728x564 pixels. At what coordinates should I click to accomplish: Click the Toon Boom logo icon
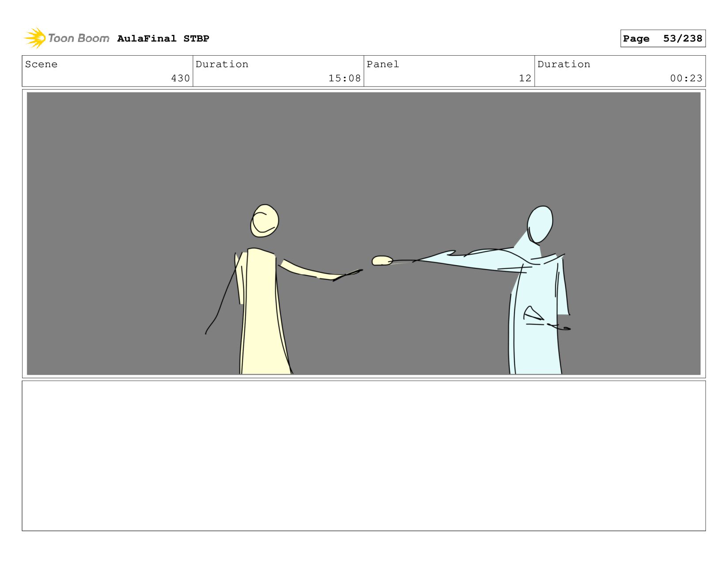(35, 38)
